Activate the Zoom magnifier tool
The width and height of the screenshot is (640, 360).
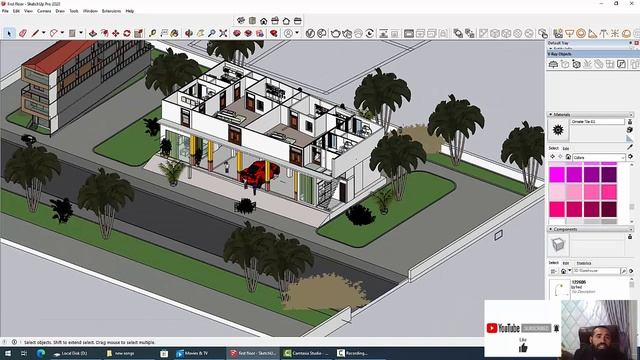(x=211, y=33)
